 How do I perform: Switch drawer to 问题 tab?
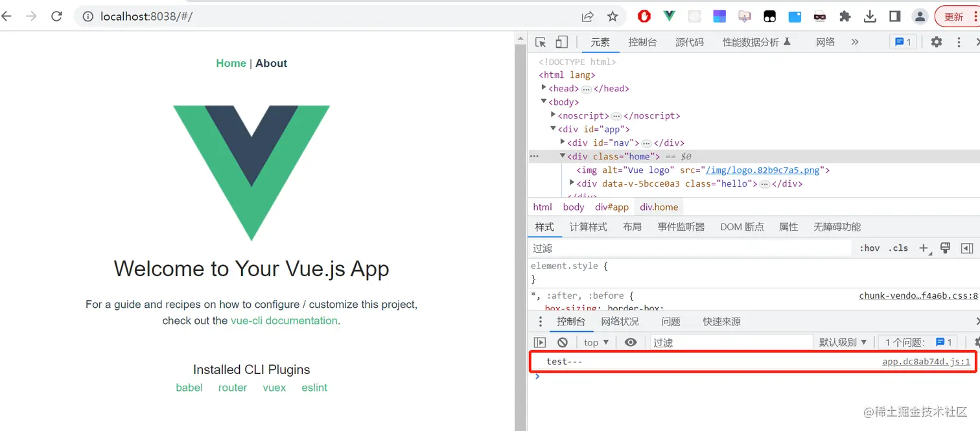click(671, 321)
